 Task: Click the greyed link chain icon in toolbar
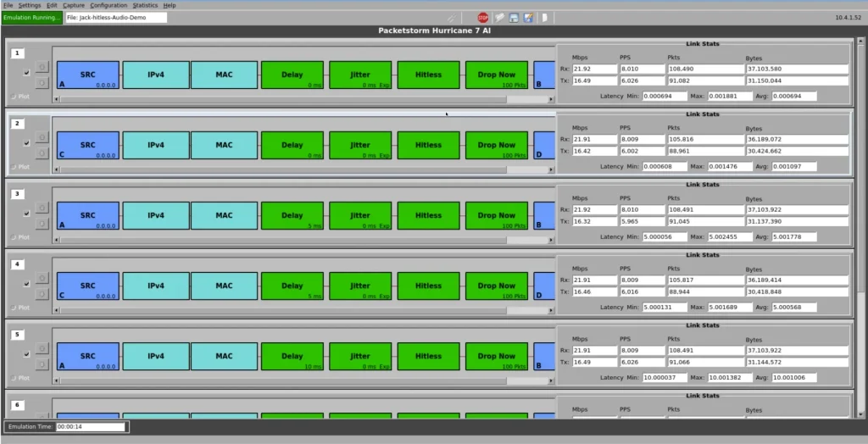pyautogui.click(x=453, y=18)
